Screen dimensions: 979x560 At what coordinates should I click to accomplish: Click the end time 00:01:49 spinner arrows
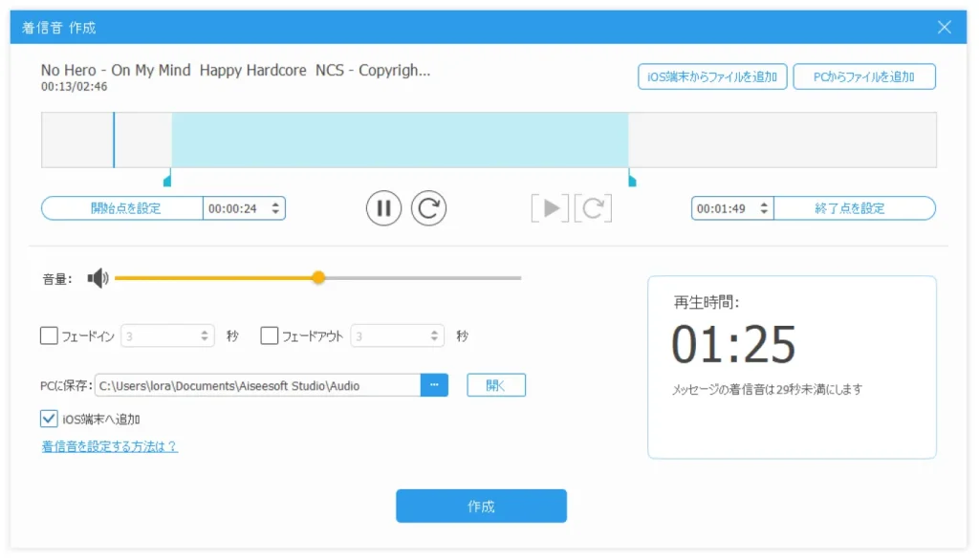click(763, 208)
